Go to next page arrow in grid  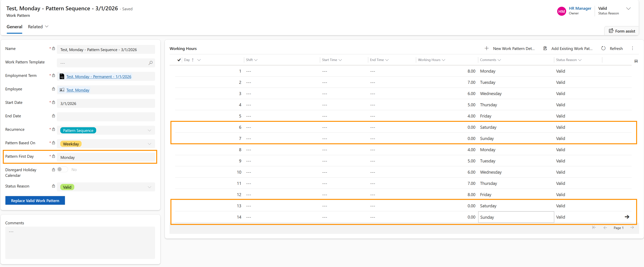pyautogui.click(x=632, y=228)
